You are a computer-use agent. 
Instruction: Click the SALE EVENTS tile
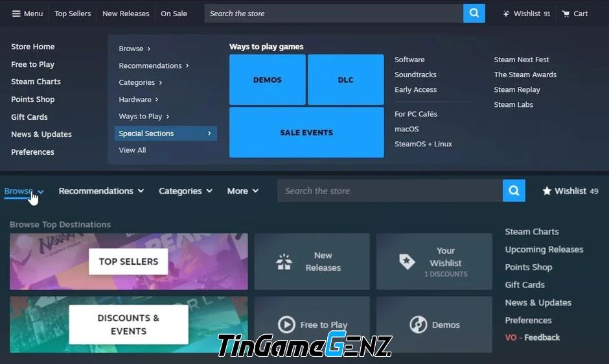coord(306,133)
